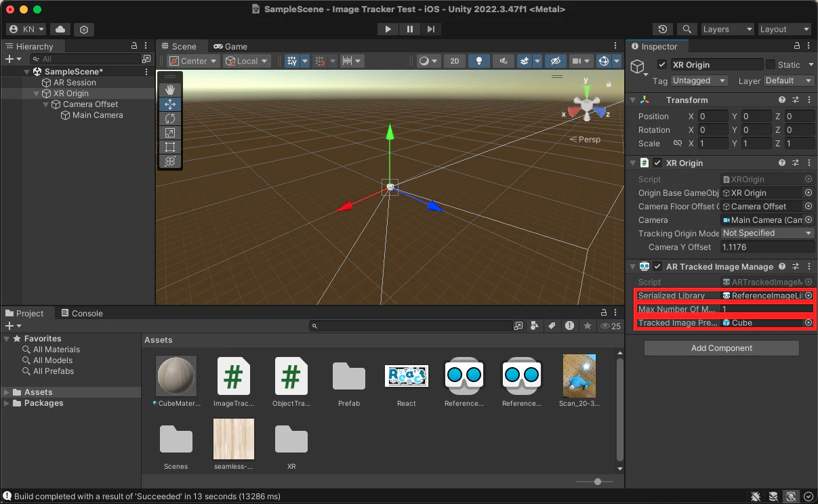Toggle the XR Origin component checkbox
818x504 pixels.
point(657,163)
